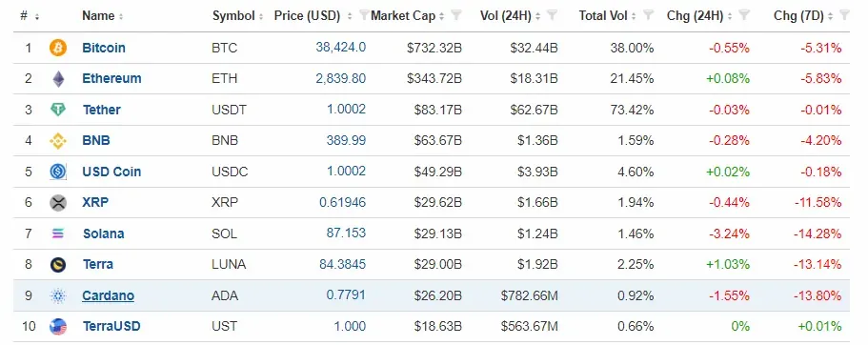Click the TerraUSD logo icon

pos(57,327)
